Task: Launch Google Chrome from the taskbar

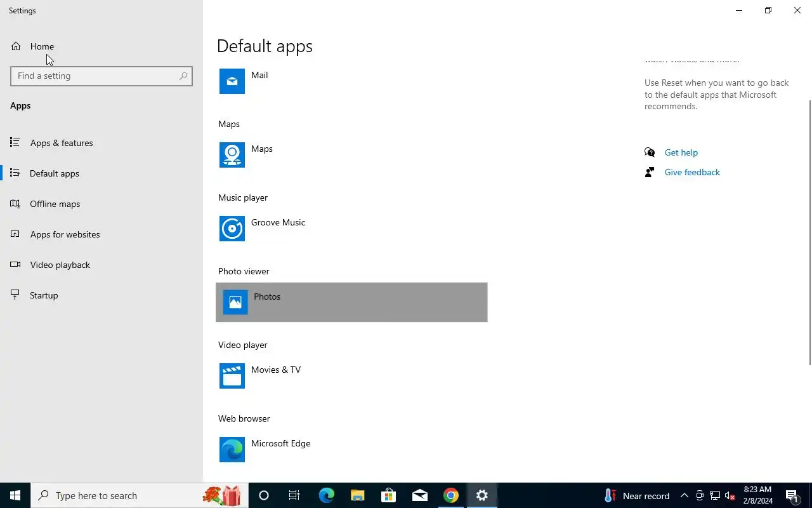Action: pos(450,495)
